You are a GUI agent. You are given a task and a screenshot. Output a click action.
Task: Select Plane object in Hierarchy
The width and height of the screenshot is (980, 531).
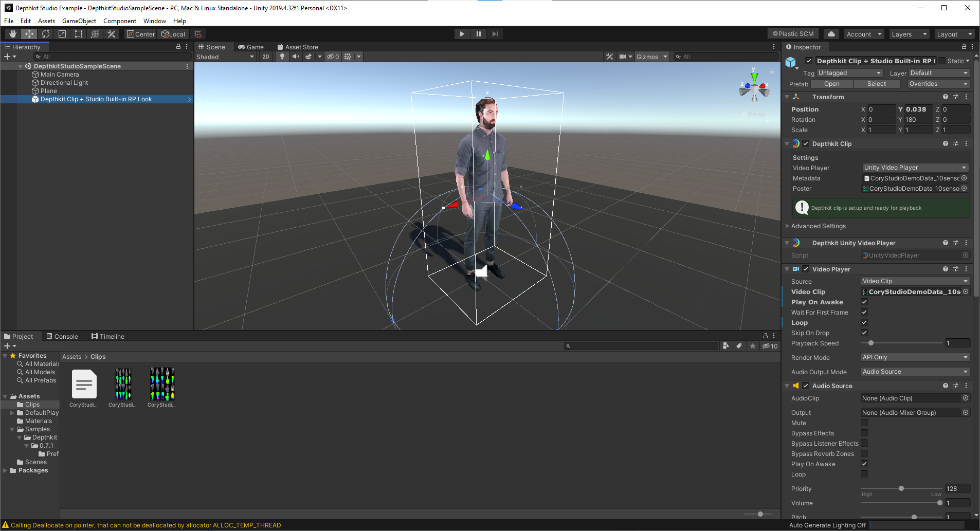pos(49,91)
